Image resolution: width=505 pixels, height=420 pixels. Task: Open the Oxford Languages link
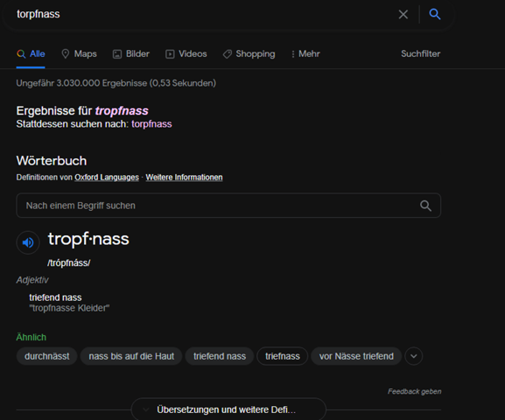[x=107, y=178]
